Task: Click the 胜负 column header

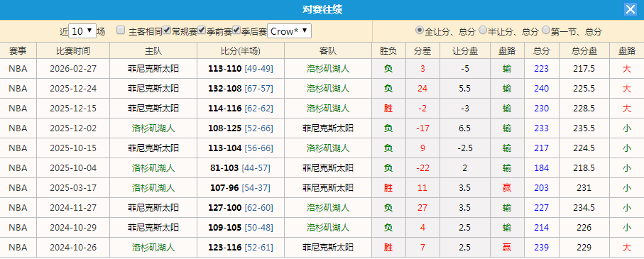Action: click(x=388, y=51)
